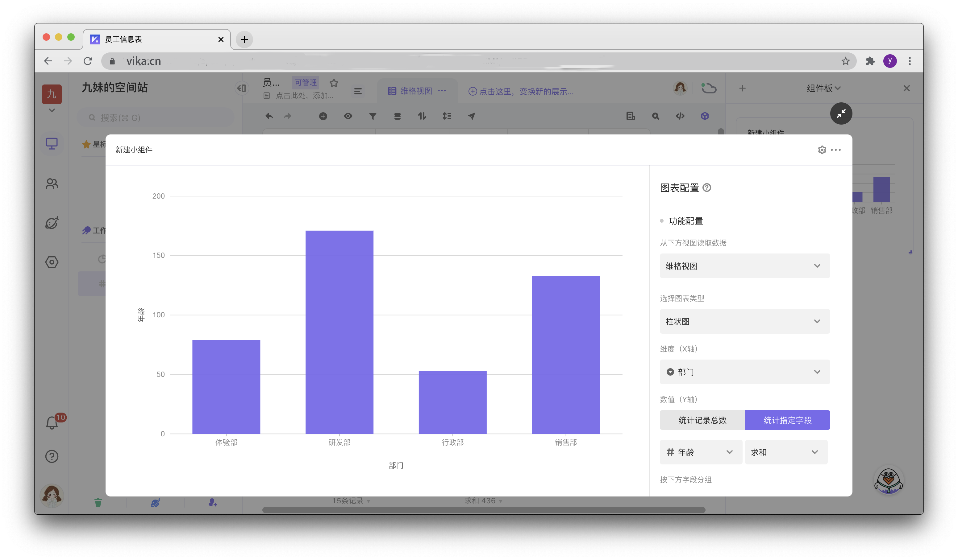The image size is (958, 560).
Task: Collapse the expanded widget with shrink icon
Action: coord(841,113)
